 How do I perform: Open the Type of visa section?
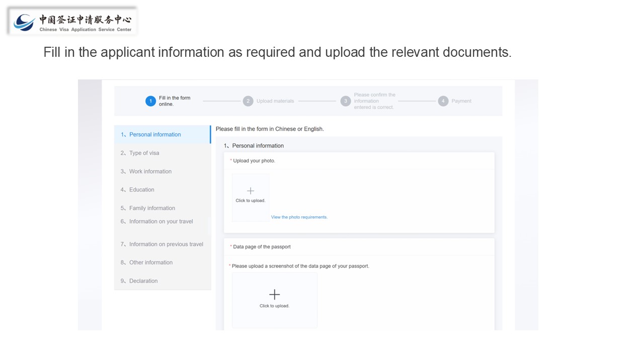163,153
